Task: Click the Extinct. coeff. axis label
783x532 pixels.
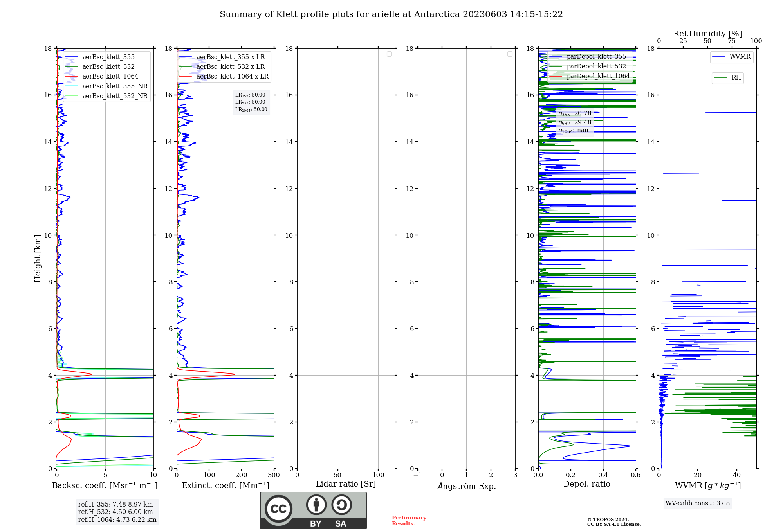Action: pyautogui.click(x=226, y=485)
